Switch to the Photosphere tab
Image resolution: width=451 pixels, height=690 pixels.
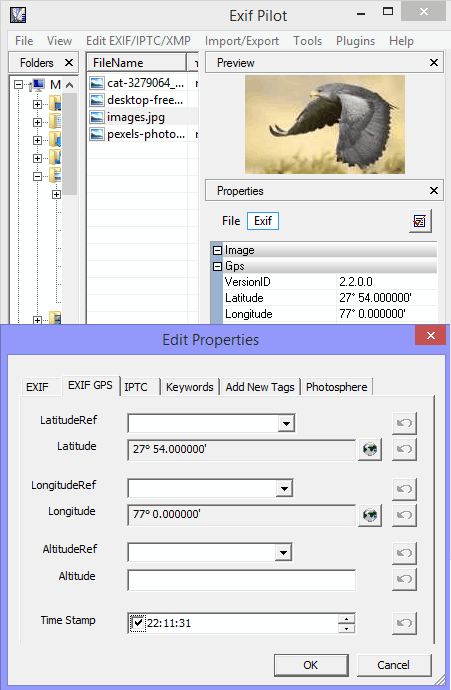tap(337, 387)
